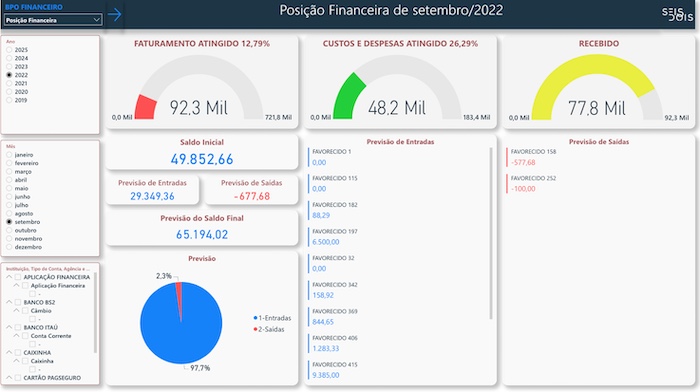
Task: Select year 2023 radio button
Action: tap(9, 67)
